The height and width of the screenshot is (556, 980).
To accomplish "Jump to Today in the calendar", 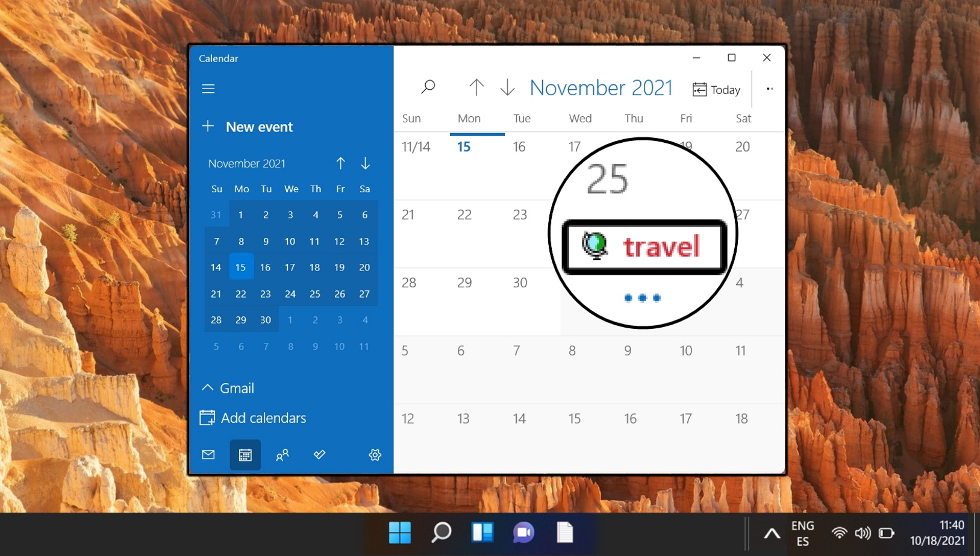I will (x=716, y=90).
